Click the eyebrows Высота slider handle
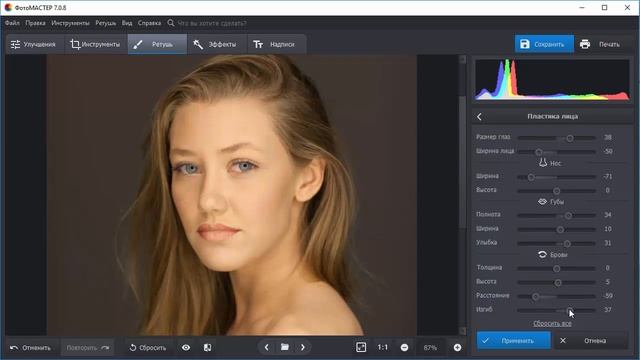Viewport: 640px width, 360px height. pos(558,282)
